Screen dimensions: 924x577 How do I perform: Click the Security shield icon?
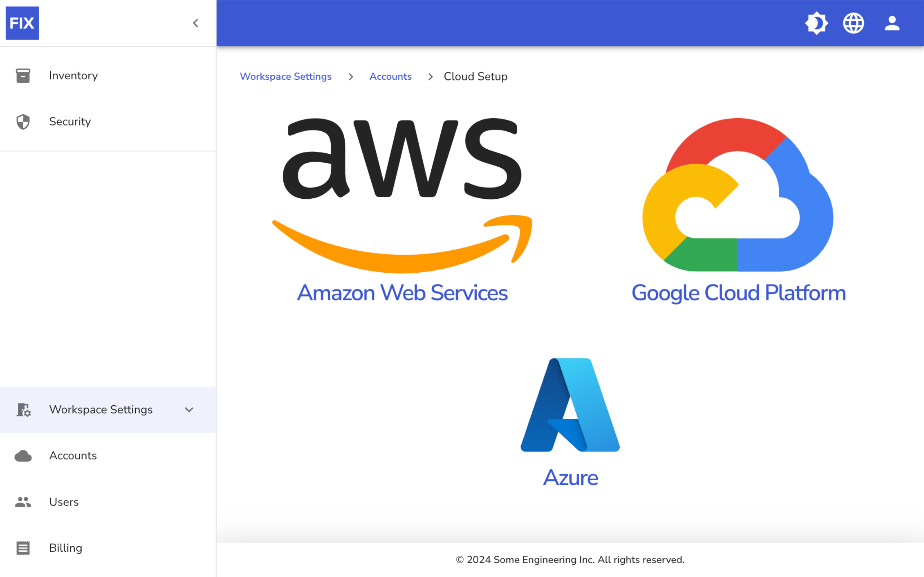click(x=23, y=122)
